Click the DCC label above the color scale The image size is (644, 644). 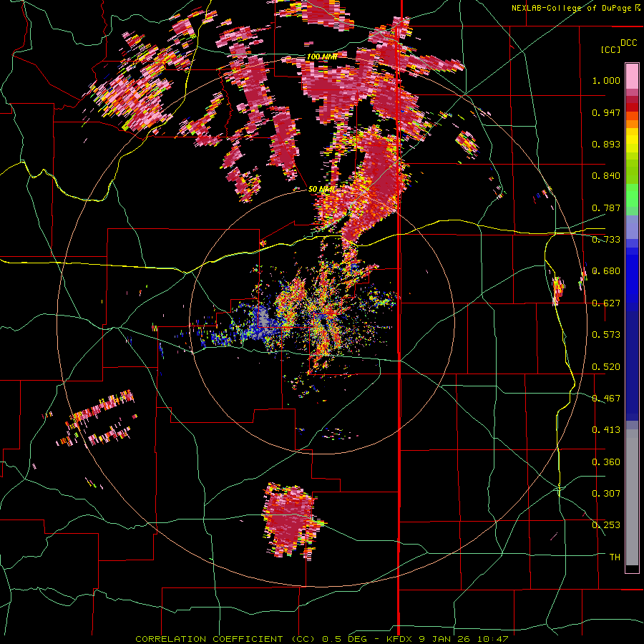point(628,43)
